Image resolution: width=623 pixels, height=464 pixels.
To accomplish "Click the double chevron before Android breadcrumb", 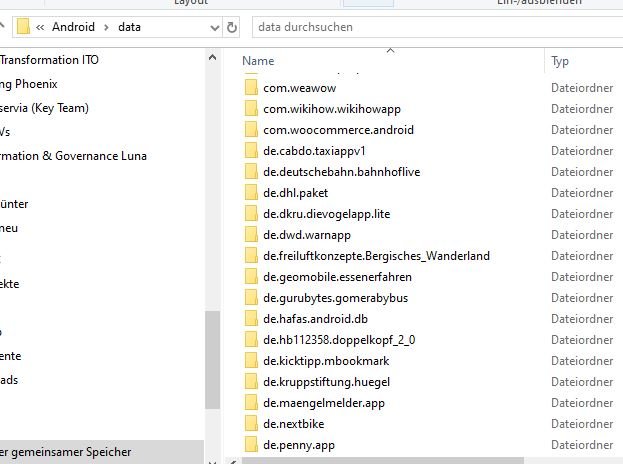I will [39, 27].
